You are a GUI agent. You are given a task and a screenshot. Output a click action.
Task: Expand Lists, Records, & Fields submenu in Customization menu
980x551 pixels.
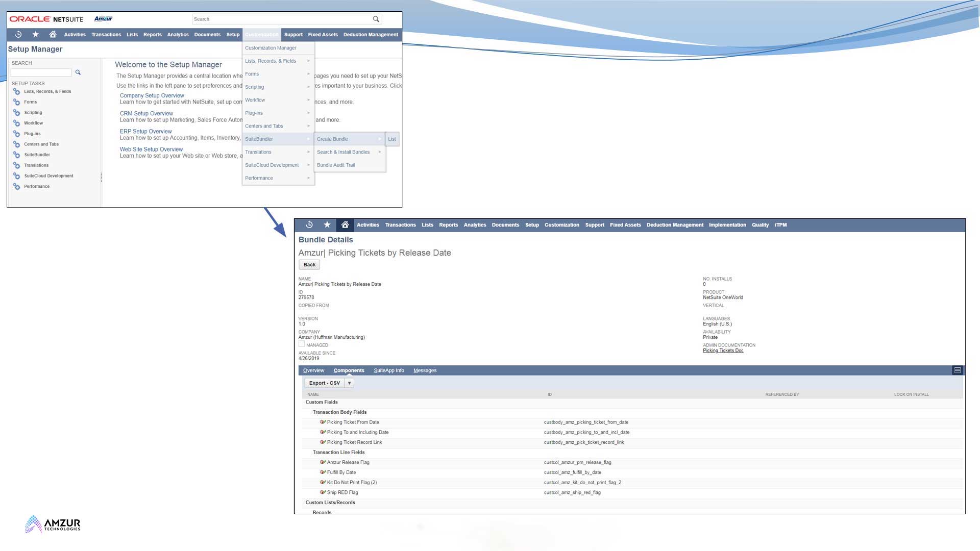click(x=308, y=61)
